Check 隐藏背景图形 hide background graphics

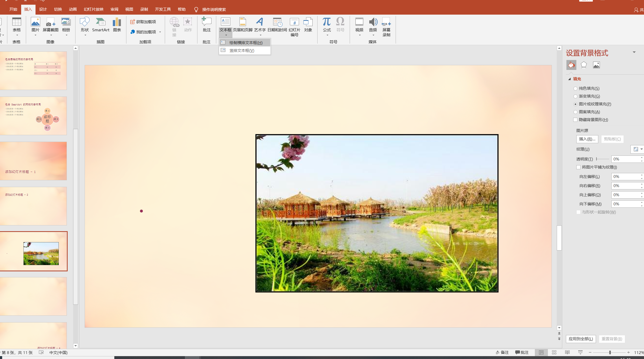point(575,120)
